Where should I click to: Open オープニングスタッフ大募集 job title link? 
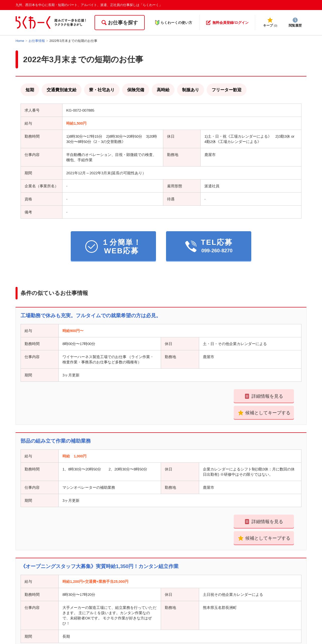tap(100, 566)
